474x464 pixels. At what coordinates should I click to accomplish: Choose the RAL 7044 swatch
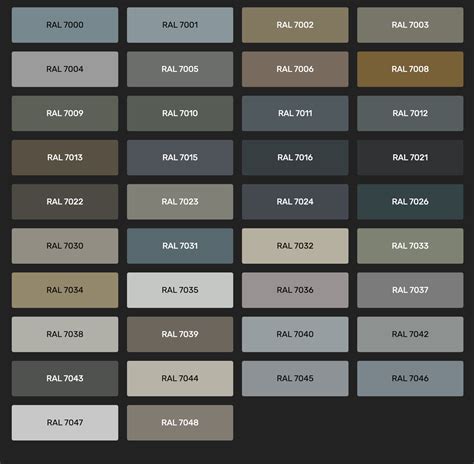(x=180, y=378)
